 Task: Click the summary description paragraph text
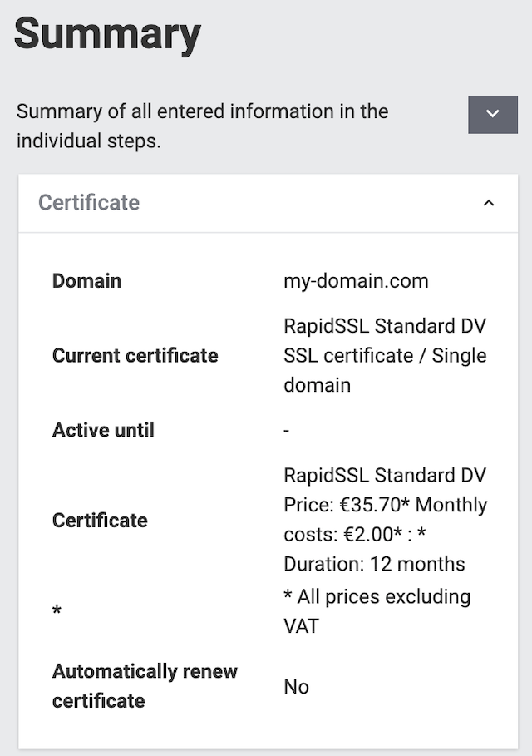(202, 126)
